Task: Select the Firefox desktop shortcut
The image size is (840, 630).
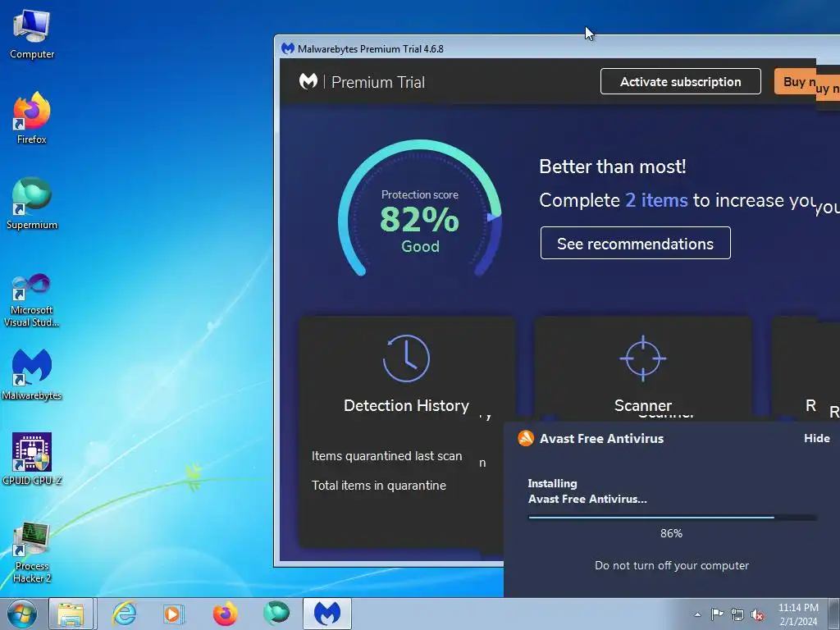Action: tap(32, 118)
